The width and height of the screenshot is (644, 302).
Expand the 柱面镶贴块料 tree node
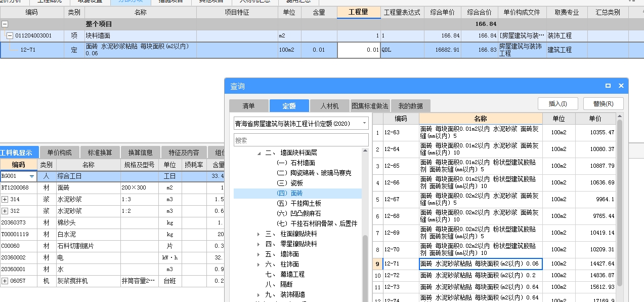(x=259, y=234)
